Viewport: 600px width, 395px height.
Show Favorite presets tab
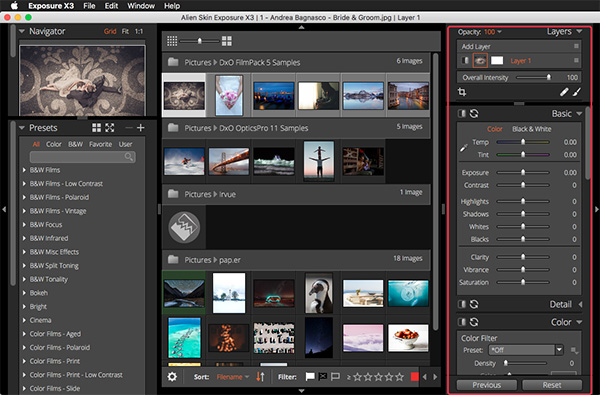click(101, 144)
